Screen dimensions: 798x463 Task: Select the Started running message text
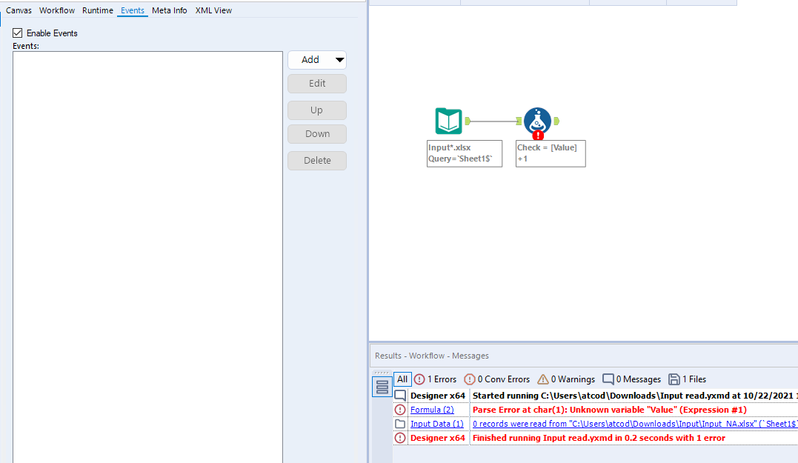coord(635,395)
